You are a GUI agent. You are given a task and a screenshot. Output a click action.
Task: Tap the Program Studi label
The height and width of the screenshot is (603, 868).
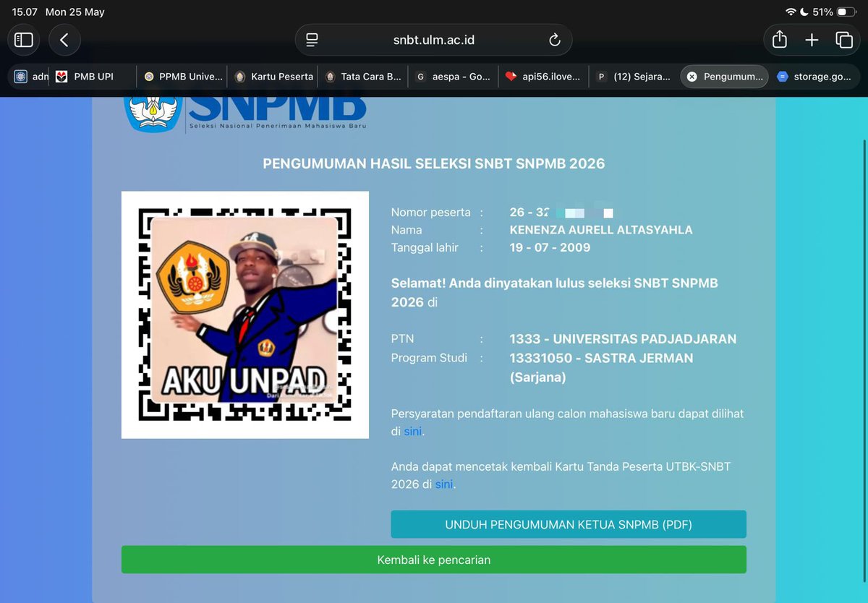pos(429,358)
